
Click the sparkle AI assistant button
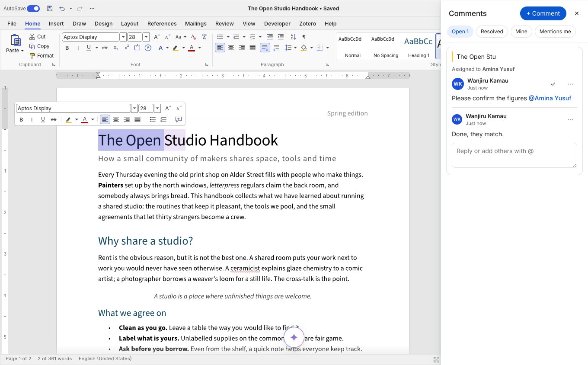pos(294,337)
